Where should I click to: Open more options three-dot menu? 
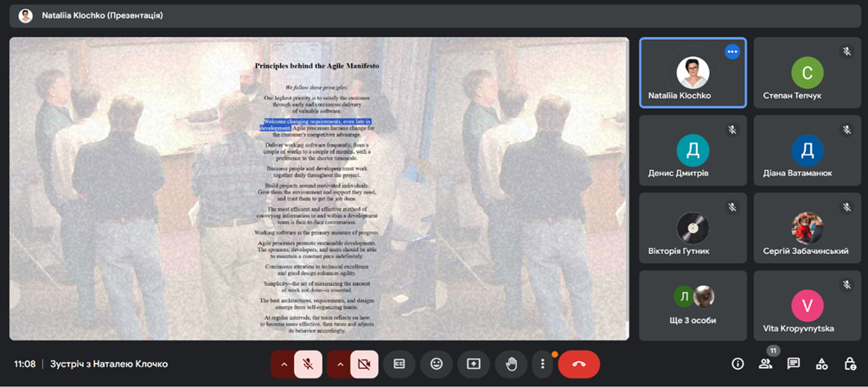click(543, 365)
